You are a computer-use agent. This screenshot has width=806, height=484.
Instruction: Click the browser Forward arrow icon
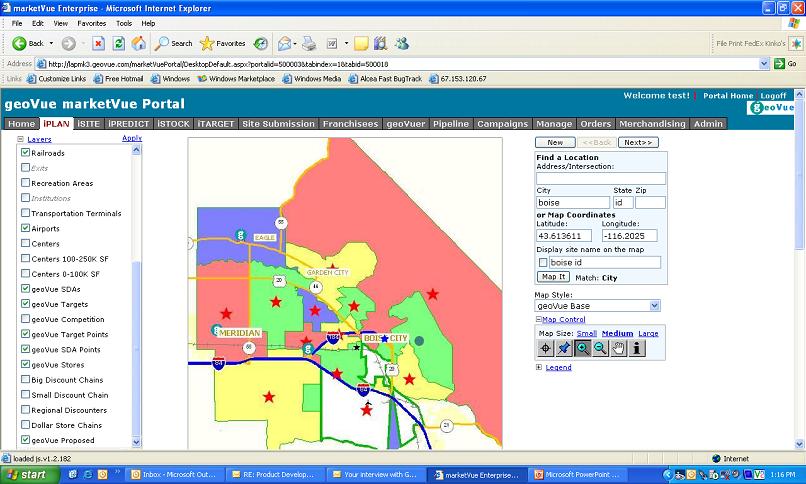[68, 44]
